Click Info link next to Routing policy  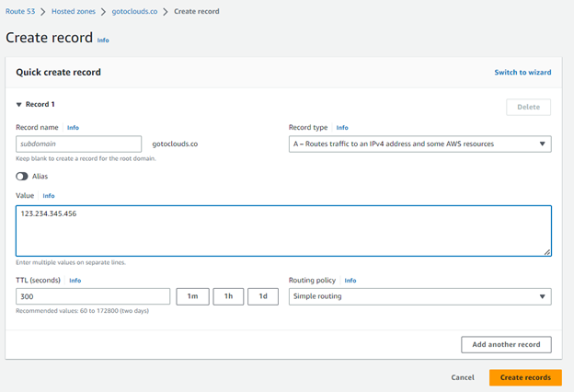coord(350,281)
